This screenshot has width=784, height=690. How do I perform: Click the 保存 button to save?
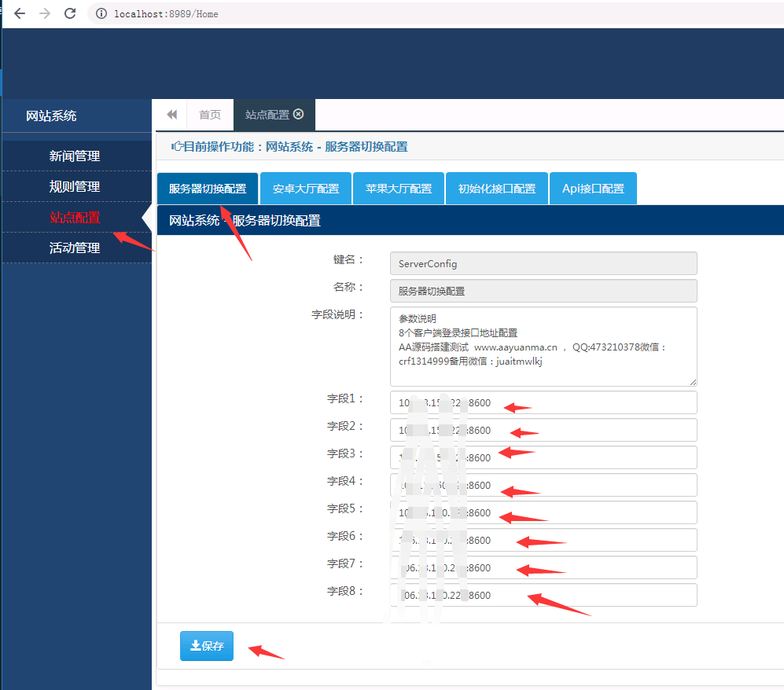[206, 645]
